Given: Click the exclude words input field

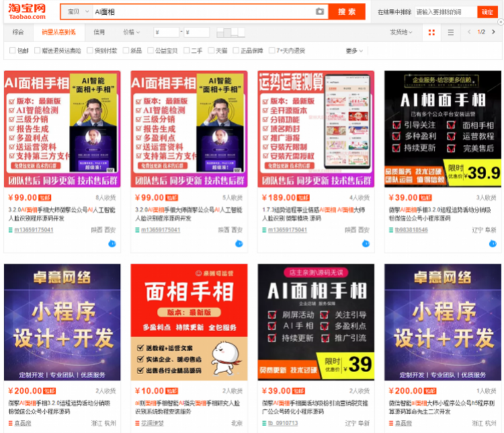Looking at the screenshot, I should tap(446, 12).
